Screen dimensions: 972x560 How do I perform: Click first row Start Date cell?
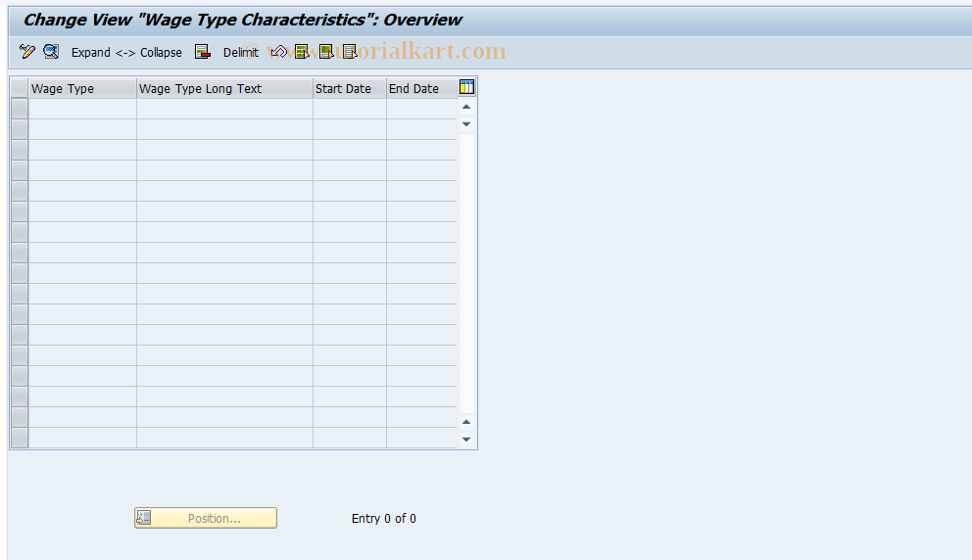pyautogui.click(x=350, y=109)
